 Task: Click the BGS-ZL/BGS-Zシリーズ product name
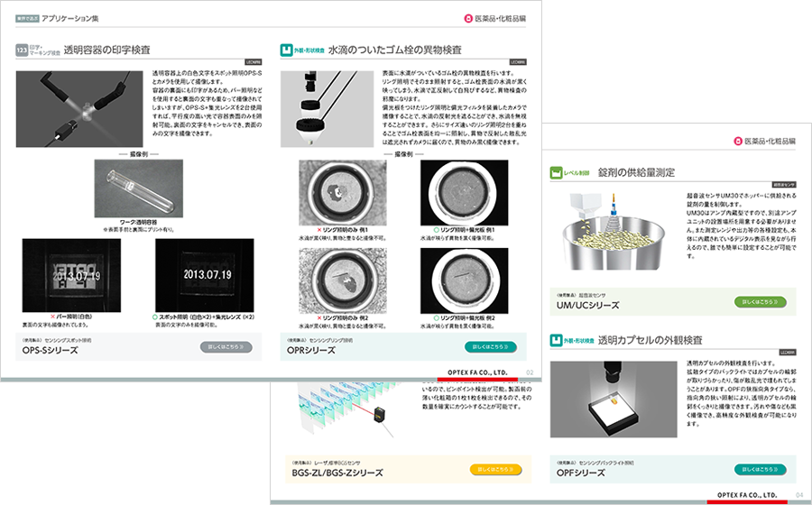[x=333, y=473]
